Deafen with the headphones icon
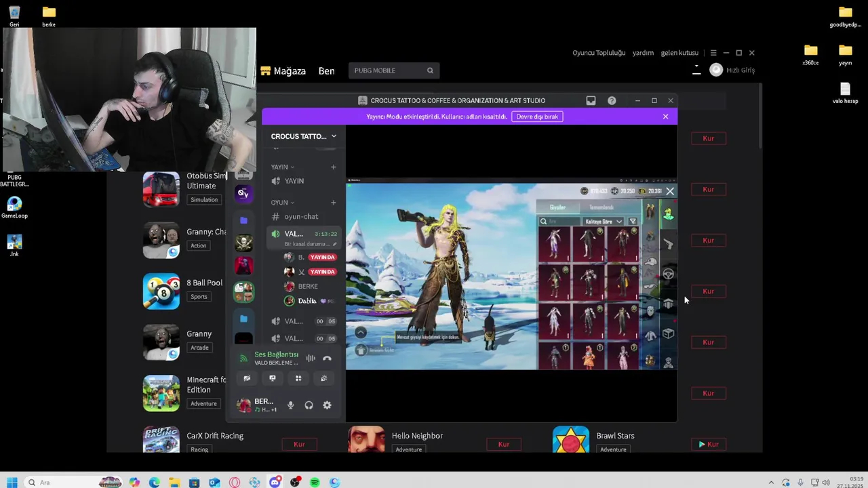The width and height of the screenshot is (868, 488). (309, 405)
